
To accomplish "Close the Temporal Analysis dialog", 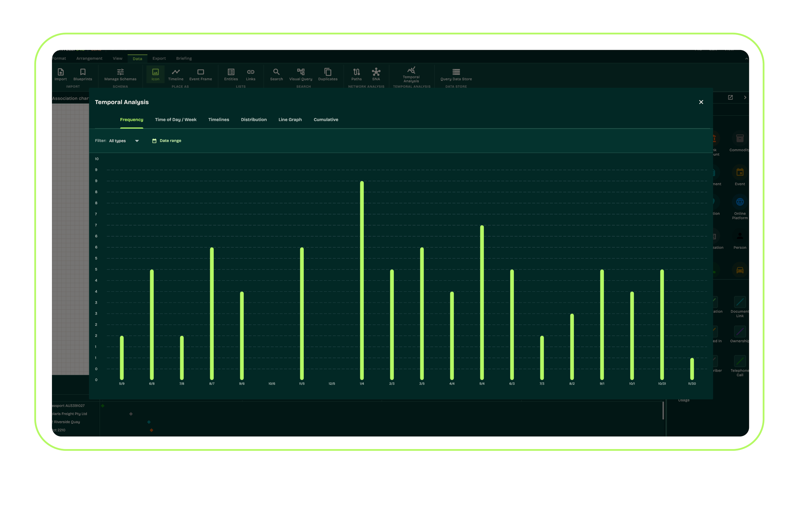I will click(x=701, y=102).
